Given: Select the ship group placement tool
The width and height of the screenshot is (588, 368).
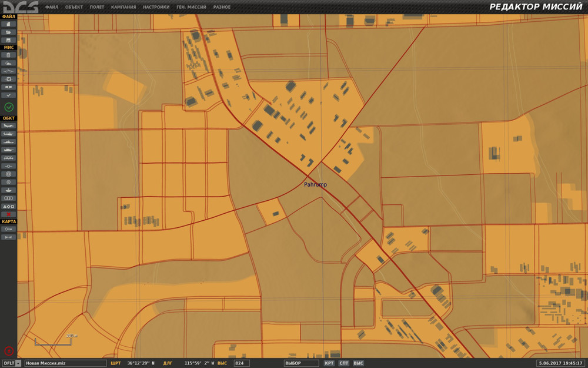Looking at the screenshot, I should pos(9,142).
